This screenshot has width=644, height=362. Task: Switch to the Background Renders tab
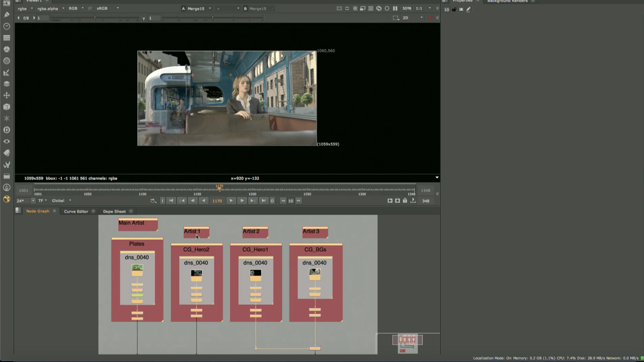[x=507, y=1]
